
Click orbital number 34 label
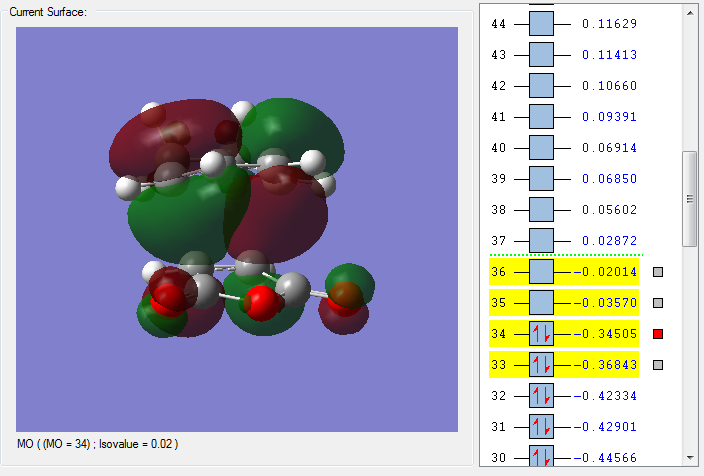pos(498,334)
